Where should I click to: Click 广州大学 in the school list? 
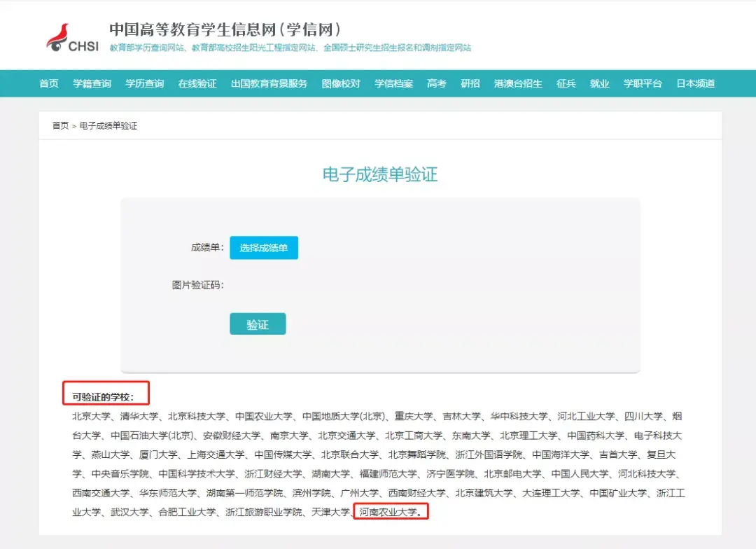360,493
